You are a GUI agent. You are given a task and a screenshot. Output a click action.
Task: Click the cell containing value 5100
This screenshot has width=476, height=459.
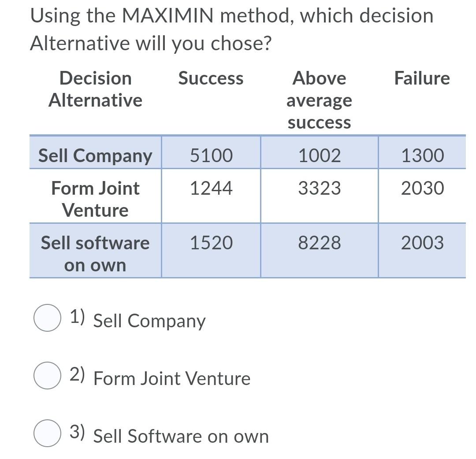tap(211, 155)
